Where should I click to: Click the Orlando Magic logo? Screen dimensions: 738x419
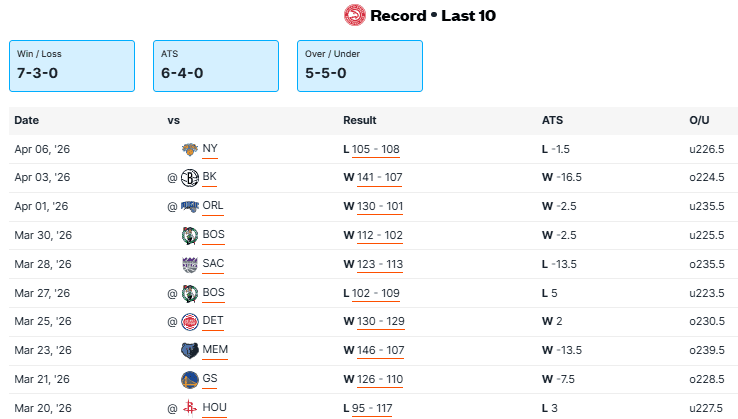[190, 207]
